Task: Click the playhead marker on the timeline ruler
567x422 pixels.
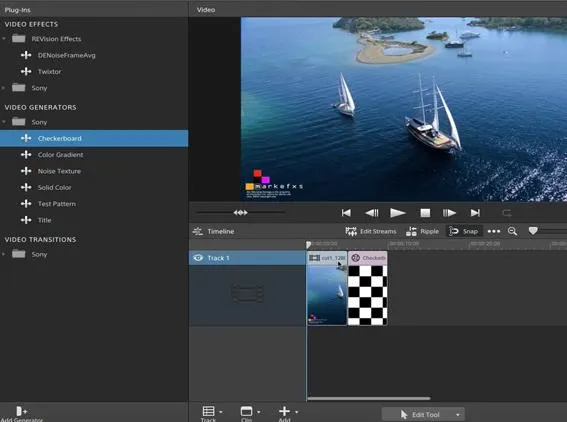Action: click(x=308, y=245)
